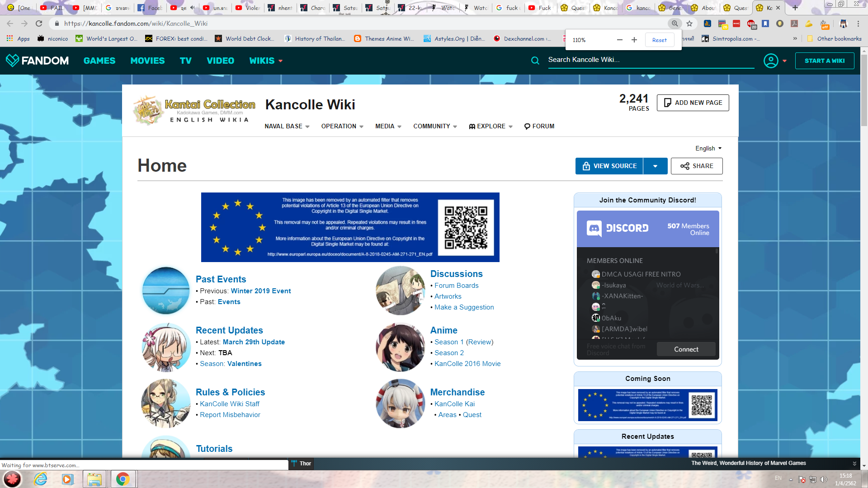Open a new browser tab with plus icon

(795, 8)
